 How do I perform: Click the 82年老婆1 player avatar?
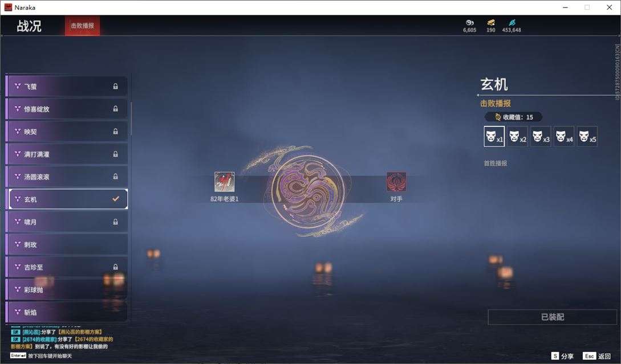[224, 182]
